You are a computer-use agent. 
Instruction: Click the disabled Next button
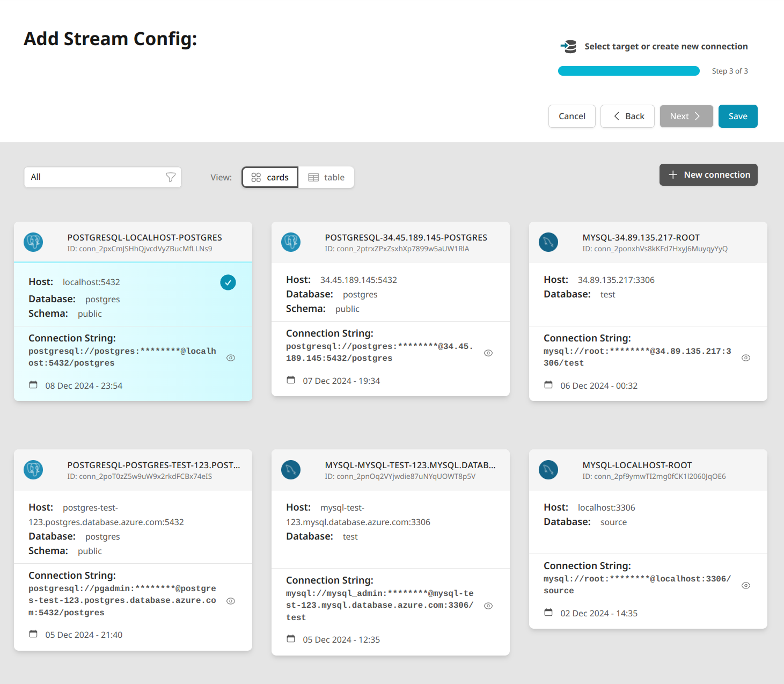click(686, 116)
